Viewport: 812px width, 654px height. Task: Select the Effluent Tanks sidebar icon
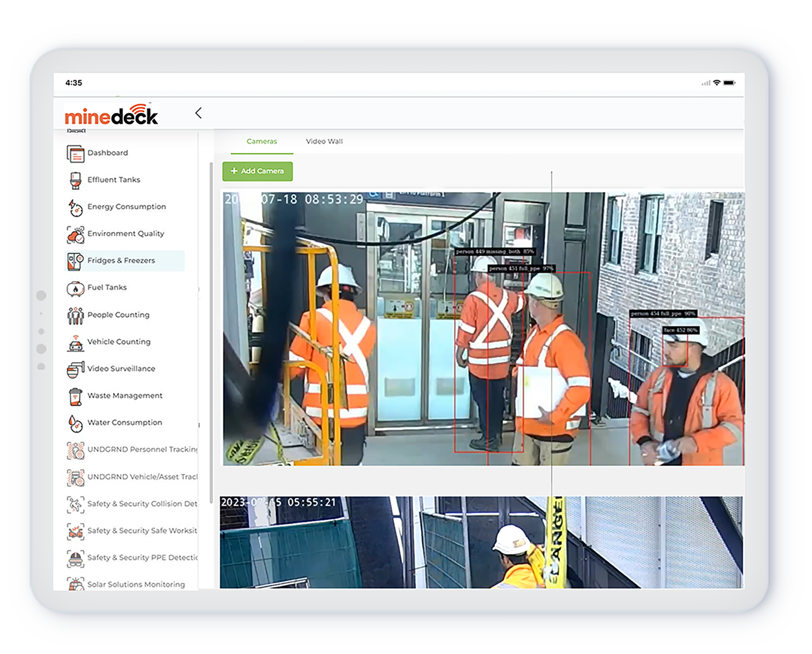(x=75, y=180)
